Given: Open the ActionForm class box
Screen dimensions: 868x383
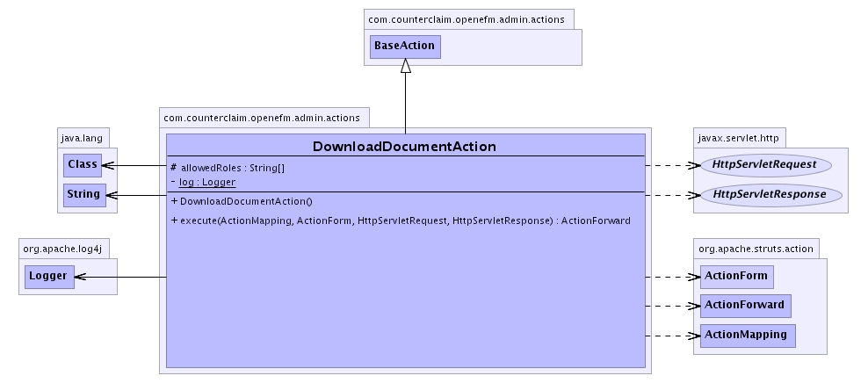Looking at the screenshot, I should pyautogui.click(x=736, y=276).
